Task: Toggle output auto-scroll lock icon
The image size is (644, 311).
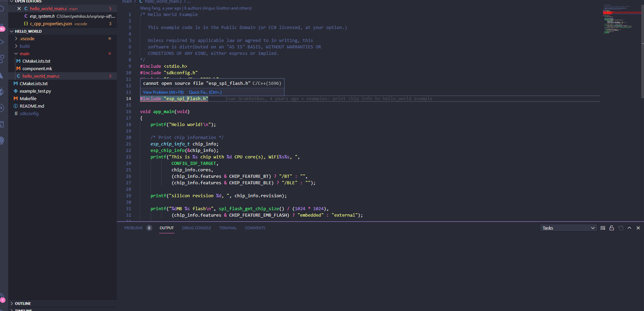Action: (x=612, y=228)
